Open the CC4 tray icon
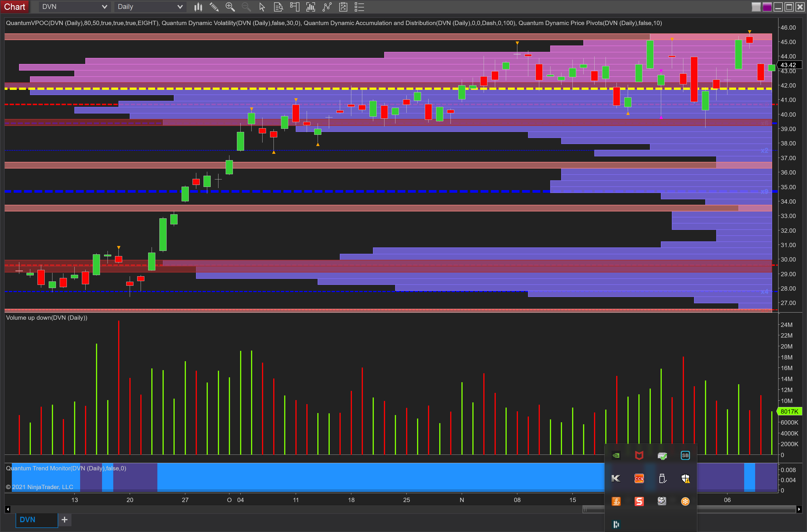The width and height of the screenshot is (807, 532). click(639, 478)
